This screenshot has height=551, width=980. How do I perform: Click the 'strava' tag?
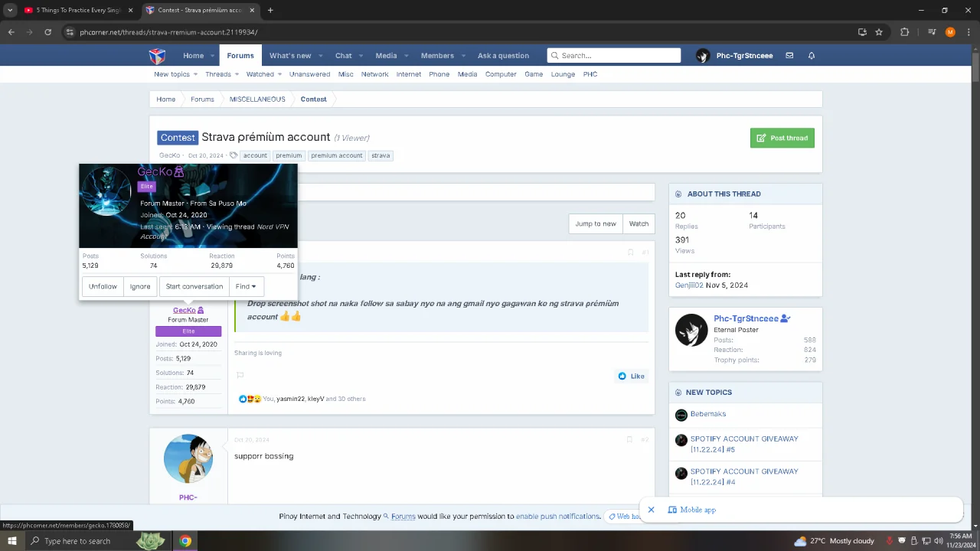381,155
